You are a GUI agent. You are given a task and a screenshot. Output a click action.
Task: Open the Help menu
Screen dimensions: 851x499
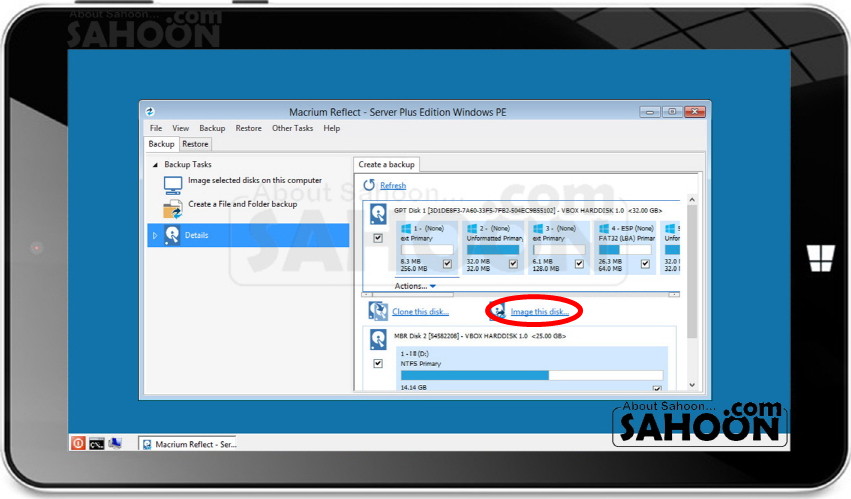click(x=332, y=128)
